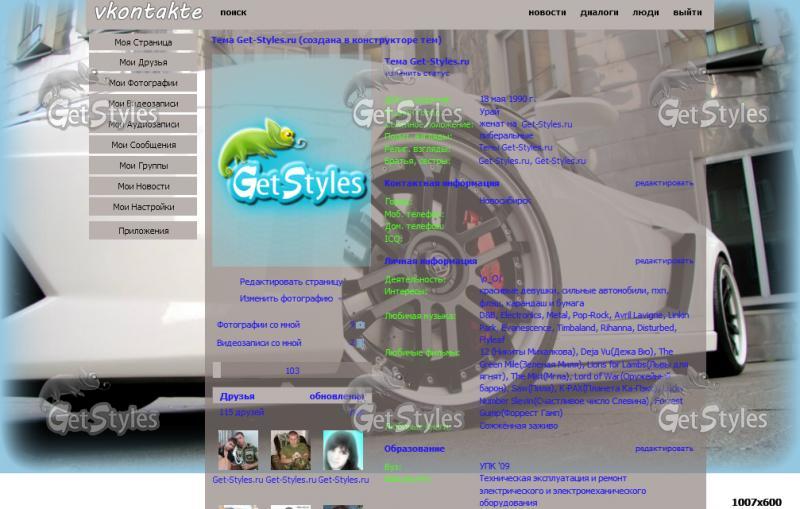Open новости in the top navigation

tap(546, 13)
